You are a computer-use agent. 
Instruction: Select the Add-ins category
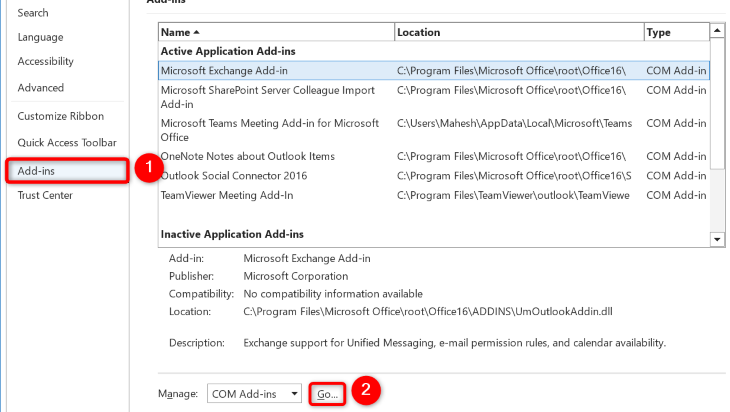click(67, 171)
